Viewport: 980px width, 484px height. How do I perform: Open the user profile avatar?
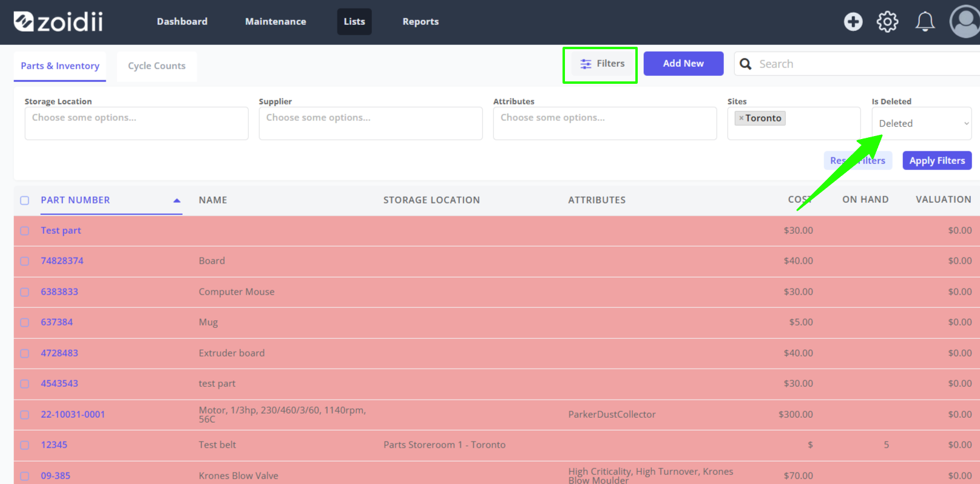965,22
